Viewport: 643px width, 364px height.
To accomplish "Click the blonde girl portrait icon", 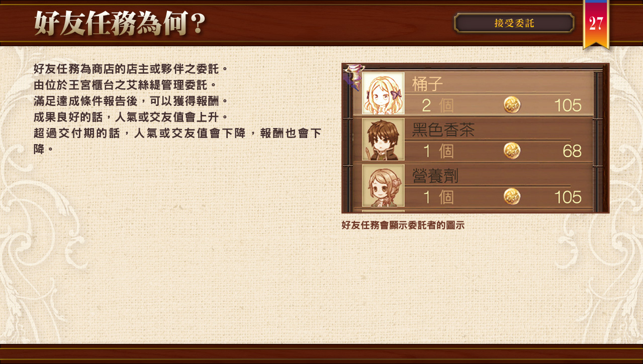I will [x=383, y=94].
